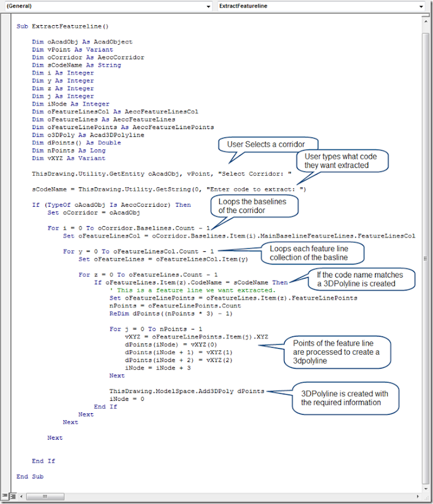
Task: Click the 'Dim oCorridor As AeccCorridor' line
Action: coord(88,57)
